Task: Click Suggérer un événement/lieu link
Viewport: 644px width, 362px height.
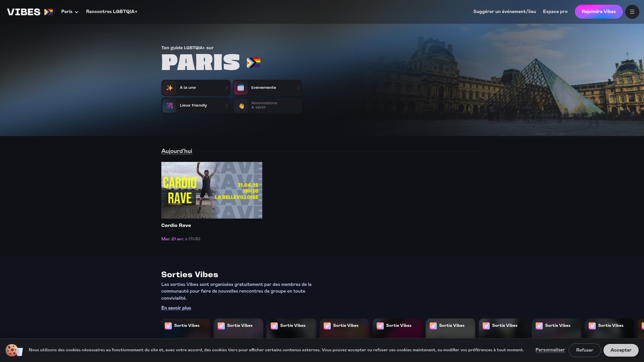Action: 504,12
